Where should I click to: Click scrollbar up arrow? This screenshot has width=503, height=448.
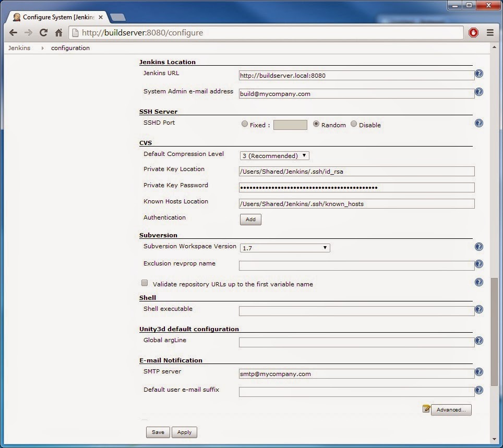(494, 47)
